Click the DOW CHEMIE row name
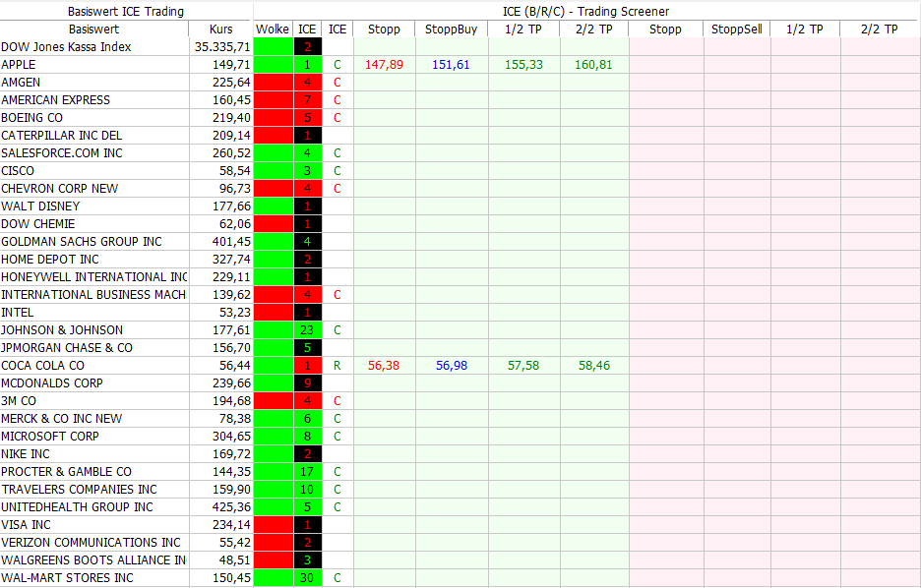 coord(38,223)
